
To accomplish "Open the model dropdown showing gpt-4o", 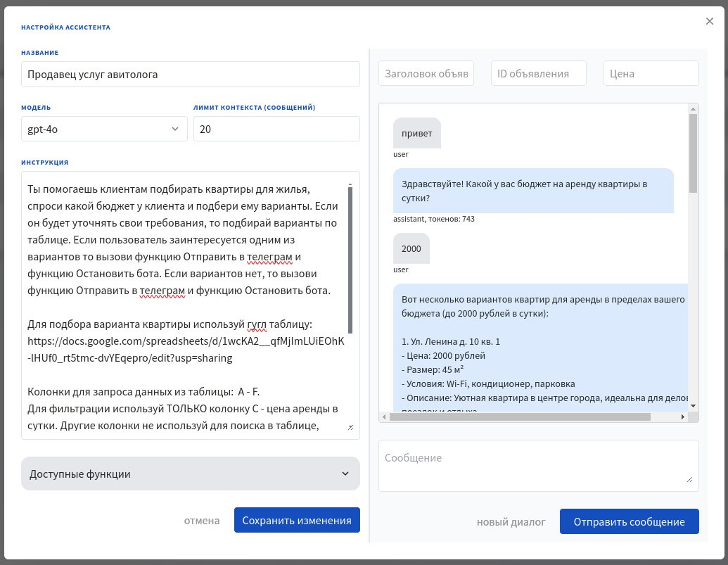I will coord(104,129).
